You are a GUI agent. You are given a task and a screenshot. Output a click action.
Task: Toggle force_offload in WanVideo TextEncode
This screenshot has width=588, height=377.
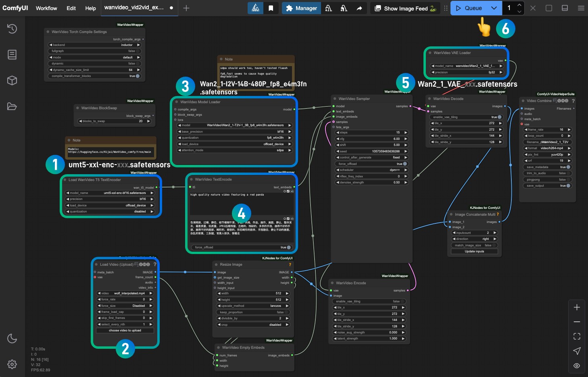[x=242, y=247]
